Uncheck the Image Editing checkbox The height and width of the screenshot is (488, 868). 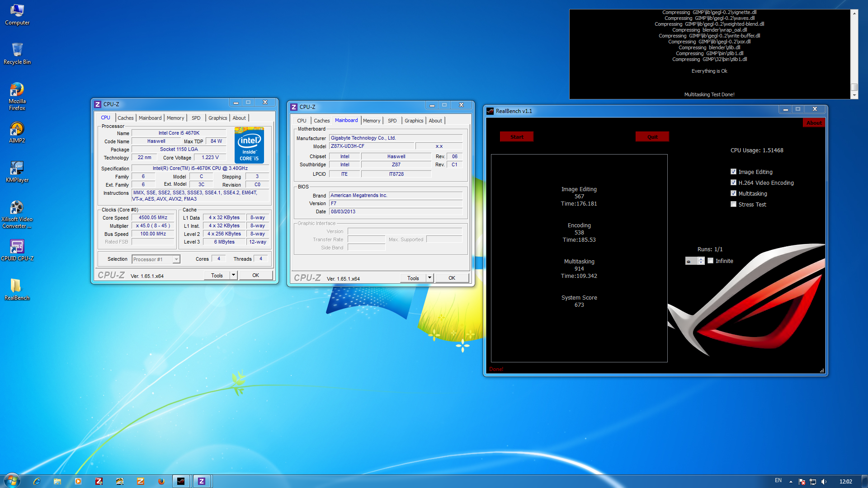[733, 172]
